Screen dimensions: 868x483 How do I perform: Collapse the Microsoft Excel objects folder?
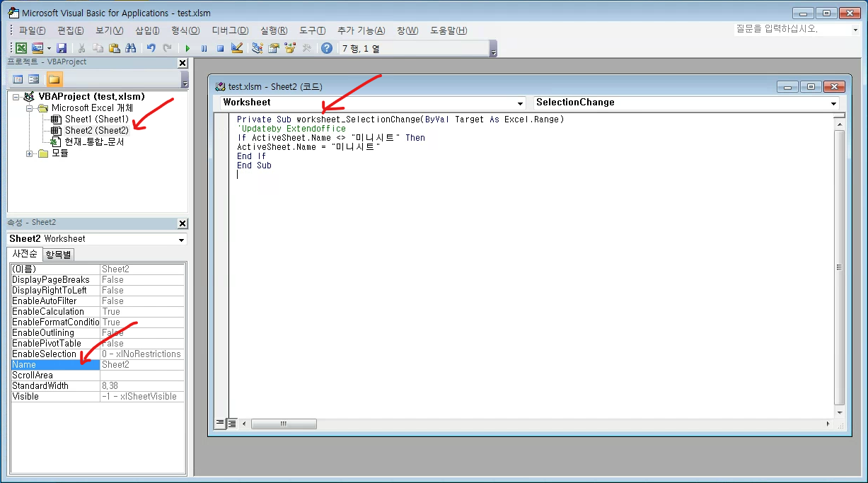(29, 108)
